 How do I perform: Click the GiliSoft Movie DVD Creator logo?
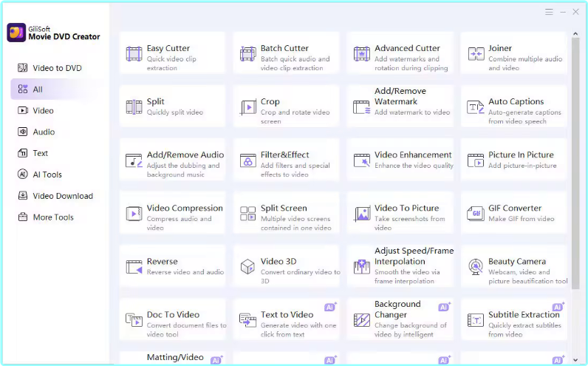(x=16, y=33)
